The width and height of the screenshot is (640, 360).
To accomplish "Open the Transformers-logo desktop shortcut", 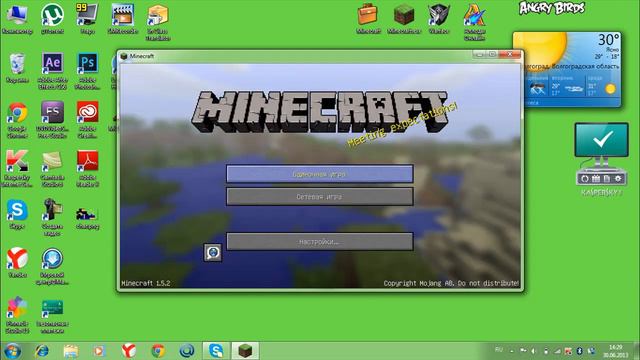I will pyautogui.click(x=439, y=18).
